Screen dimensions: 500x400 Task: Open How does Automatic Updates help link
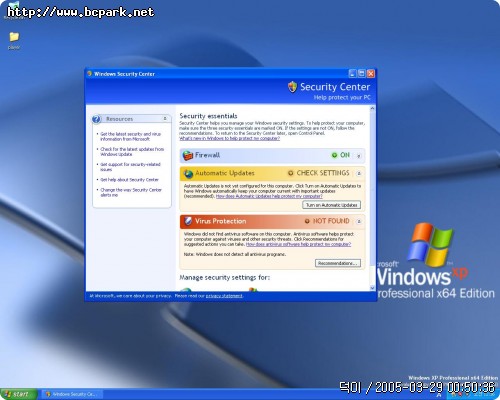(x=269, y=196)
